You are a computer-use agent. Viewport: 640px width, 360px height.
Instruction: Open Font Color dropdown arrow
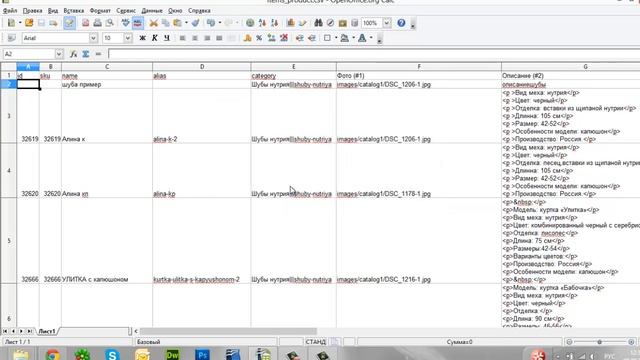point(371,38)
